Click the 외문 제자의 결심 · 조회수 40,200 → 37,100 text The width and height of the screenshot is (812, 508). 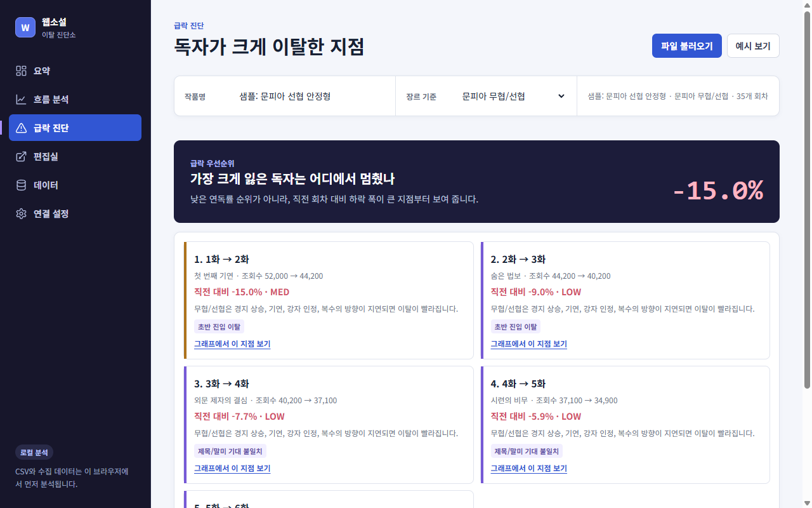pos(266,401)
